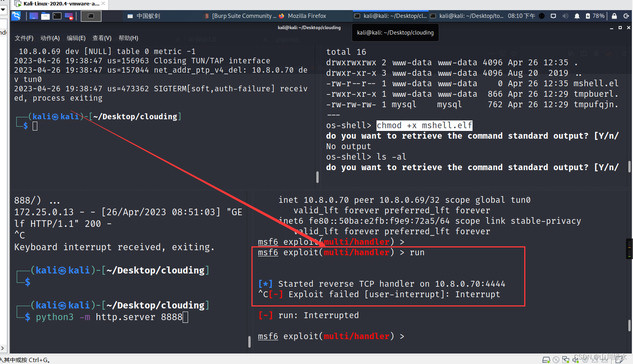Click 'inet 10.8.0.70 peer 10.8.0.69/32' line
Image resolution: width=633 pixels, height=364 pixels.
click(405, 200)
